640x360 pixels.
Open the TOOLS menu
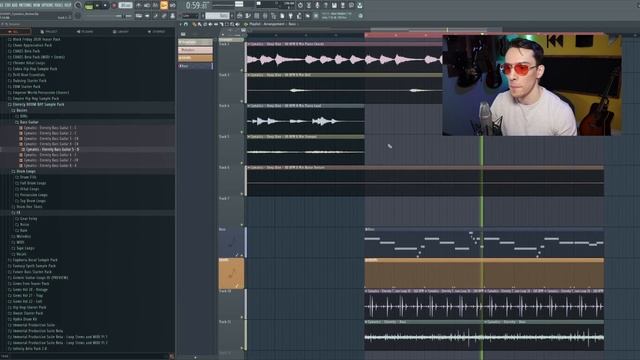click(59, 5)
